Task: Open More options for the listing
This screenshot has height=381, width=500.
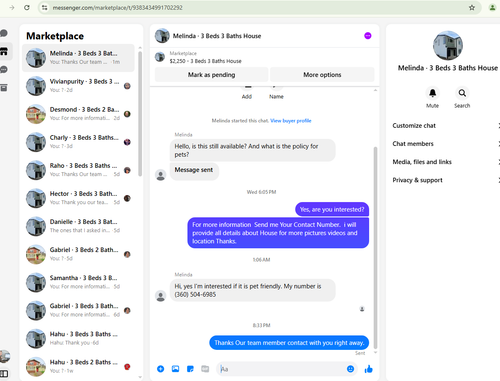Action: (322, 75)
